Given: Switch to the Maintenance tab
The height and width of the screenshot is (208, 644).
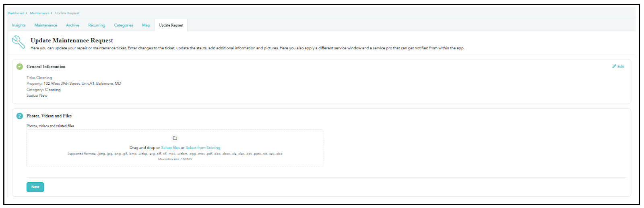Looking at the screenshot, I should coord(46,25).
